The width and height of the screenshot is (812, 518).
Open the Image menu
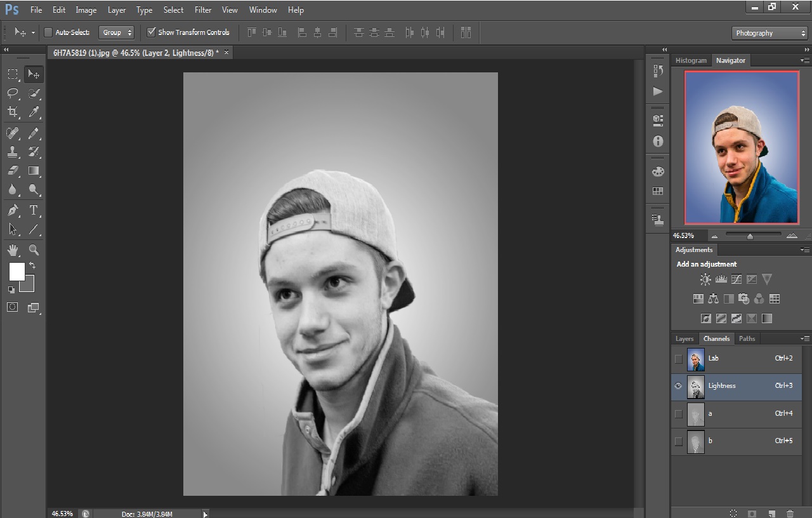coord(86,10)
